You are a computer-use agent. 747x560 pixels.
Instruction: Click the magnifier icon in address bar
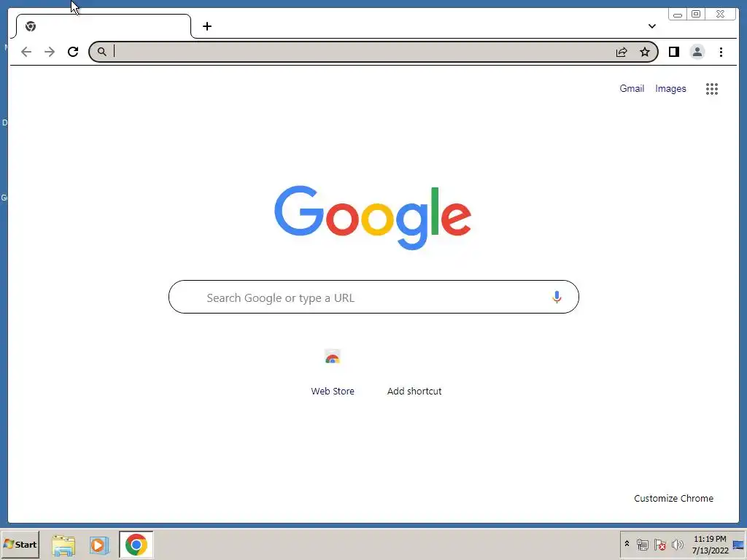101,52
